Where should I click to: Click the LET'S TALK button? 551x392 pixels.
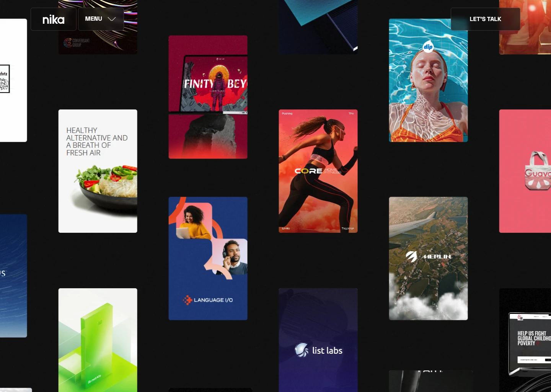[485, 19]
